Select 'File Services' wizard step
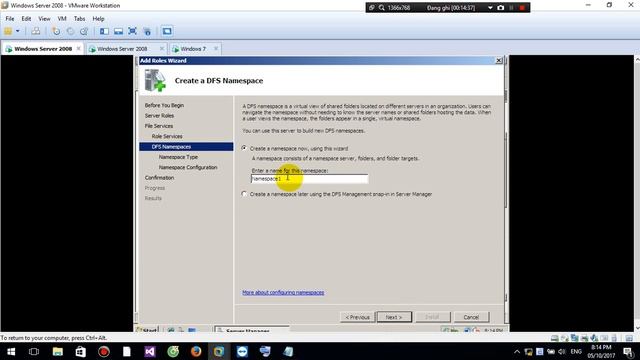The width and height of the screenshot is (640, 360). point(159,126)
